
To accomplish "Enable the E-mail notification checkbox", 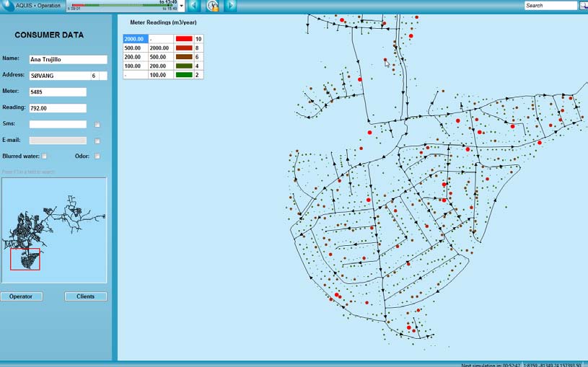I will pyautogui.click(x=97, y=141).
